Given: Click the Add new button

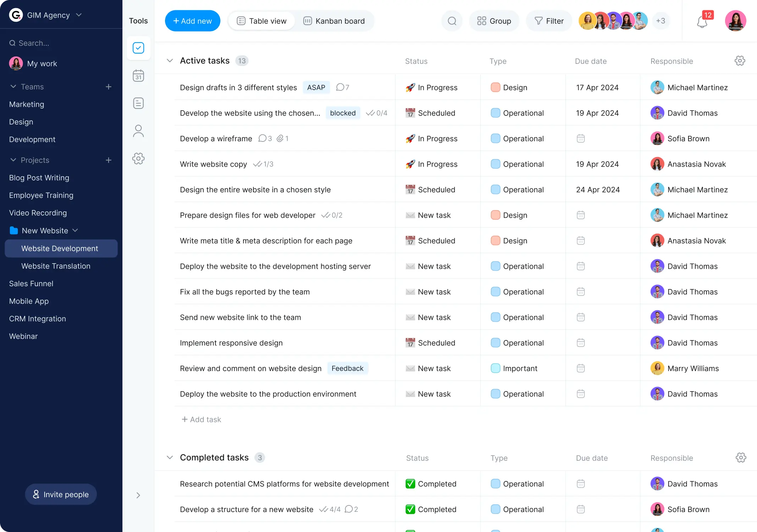Looking at the screenshot, I should tap(193, 21).
